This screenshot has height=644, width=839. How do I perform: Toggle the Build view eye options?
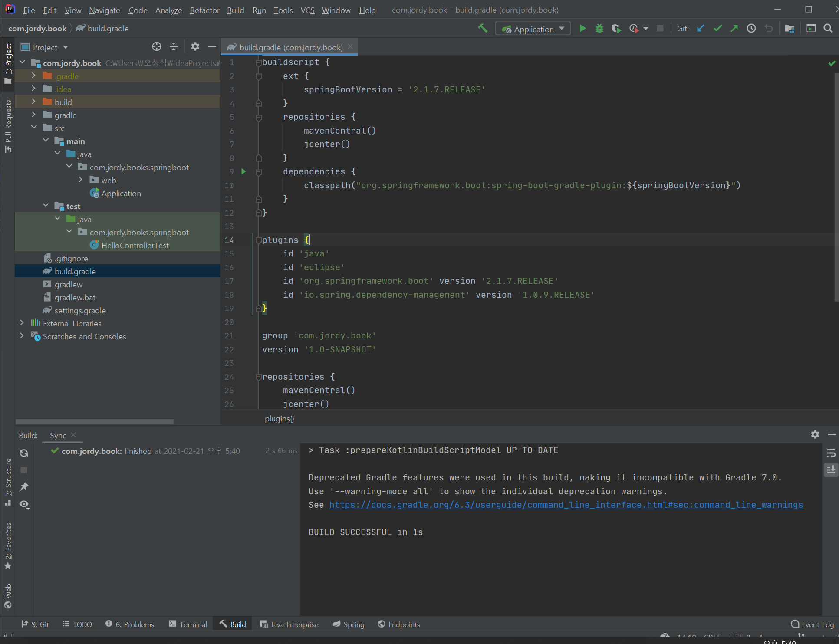coord(24,504)
